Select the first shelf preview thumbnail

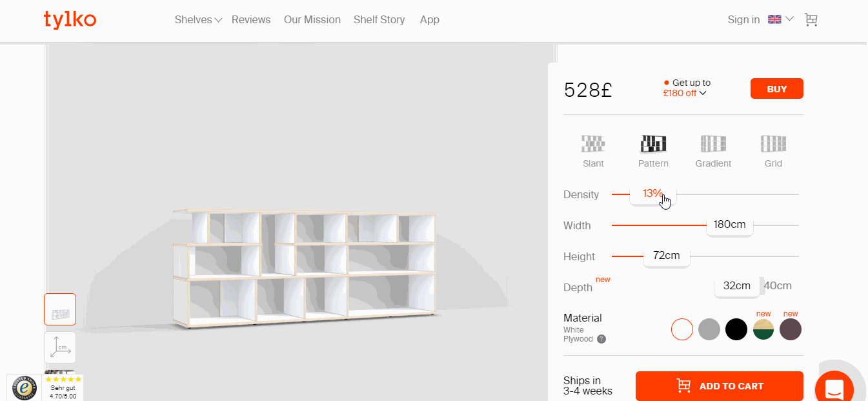60,309
